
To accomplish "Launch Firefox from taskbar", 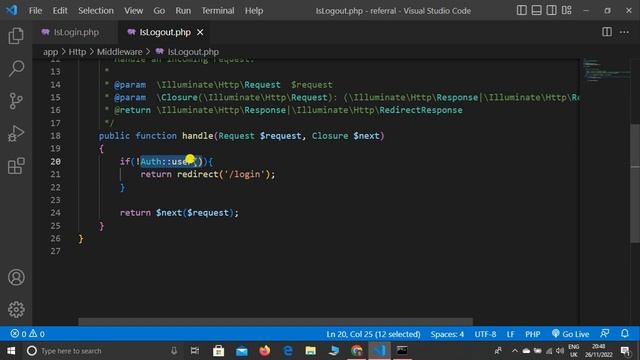I will click(264, 351).
